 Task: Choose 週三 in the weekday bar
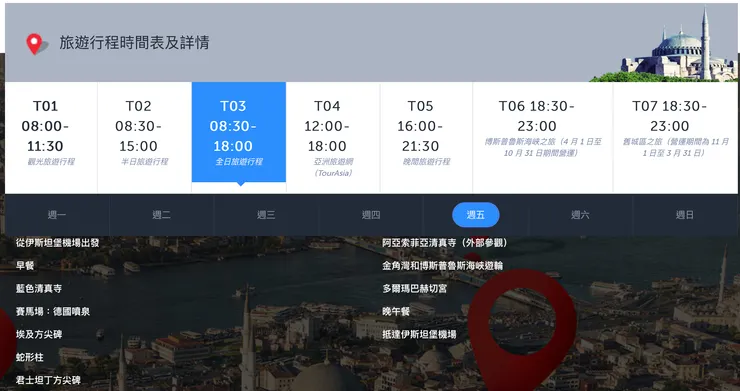pos(266,215)
